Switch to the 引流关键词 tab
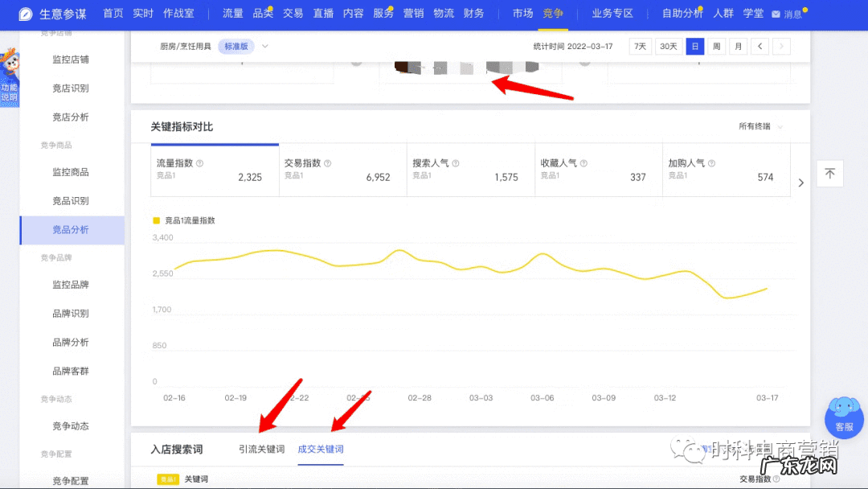The width and height of the screenshot is (868, 489). pos(261,450)
